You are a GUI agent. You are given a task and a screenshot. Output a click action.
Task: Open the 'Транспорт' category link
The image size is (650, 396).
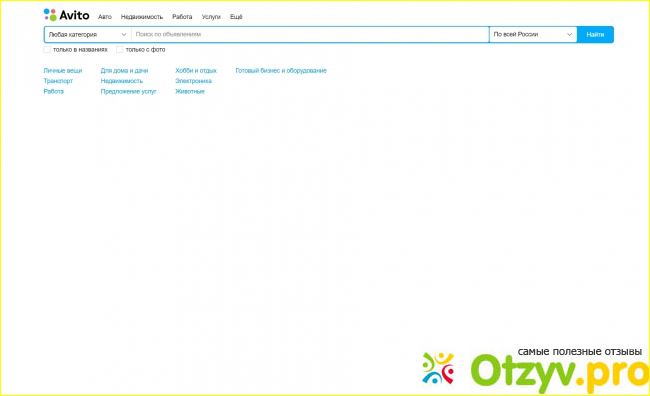[58, 81]
